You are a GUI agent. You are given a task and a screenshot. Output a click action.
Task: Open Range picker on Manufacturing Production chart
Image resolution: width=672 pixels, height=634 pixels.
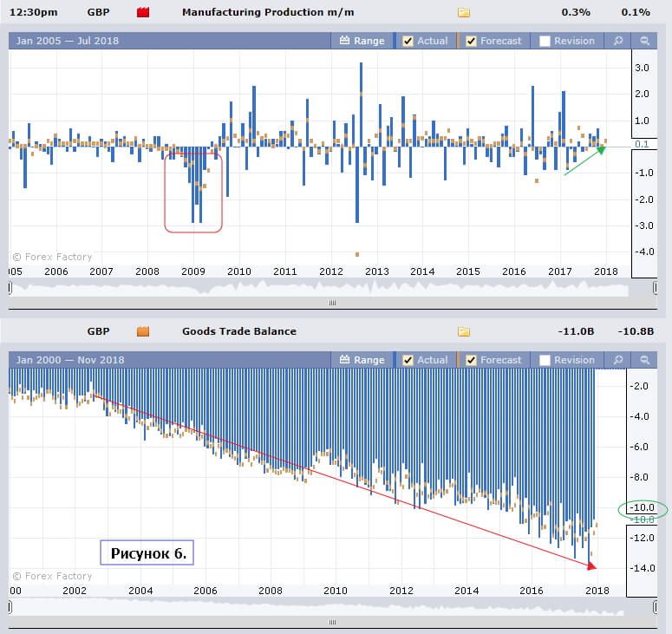362,41
